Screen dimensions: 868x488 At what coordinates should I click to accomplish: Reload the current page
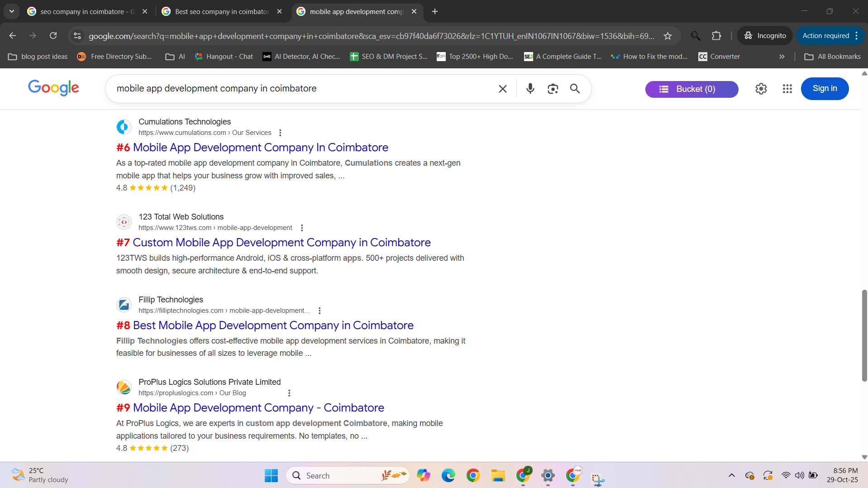click(x=53, y=36)
